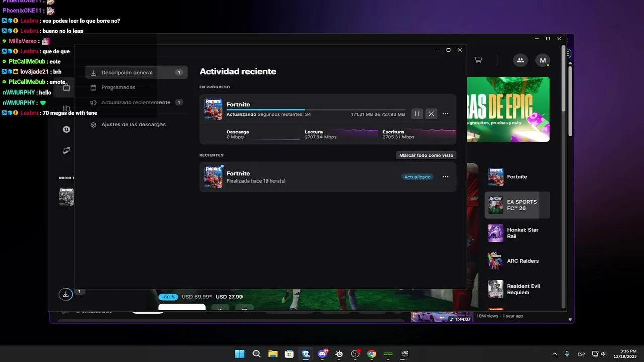644x362 pixels.
Task: Select Descripción general in downloads sidebar
Action: (136, 72)
